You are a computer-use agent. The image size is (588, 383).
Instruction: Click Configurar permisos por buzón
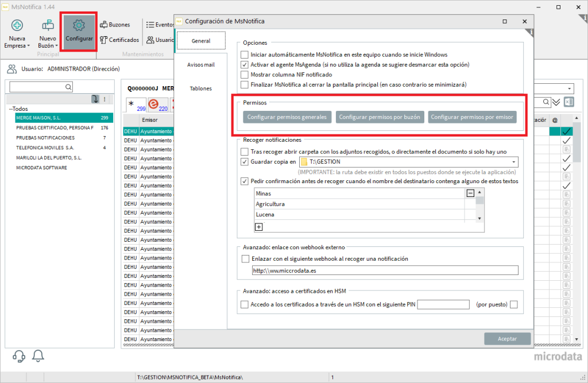[380, 117]
